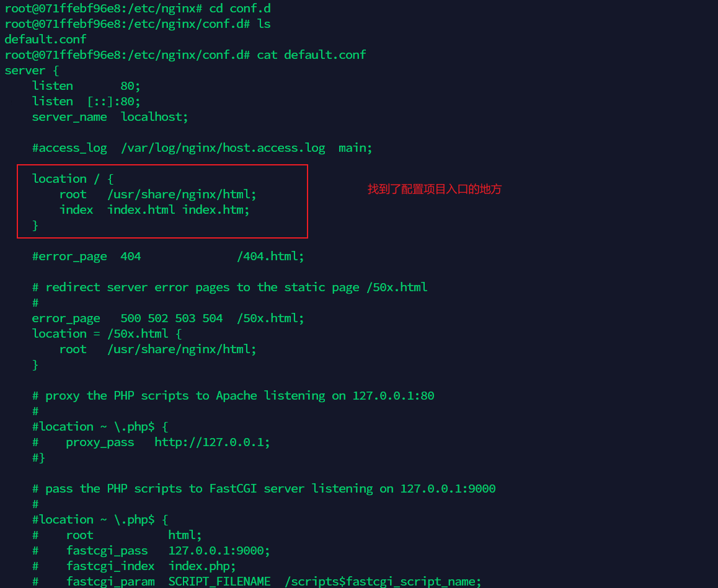Click the "server_name localhost;" line
Image resolution: width=718 pixels, height=588 pixels.
(x=110, y=117)
